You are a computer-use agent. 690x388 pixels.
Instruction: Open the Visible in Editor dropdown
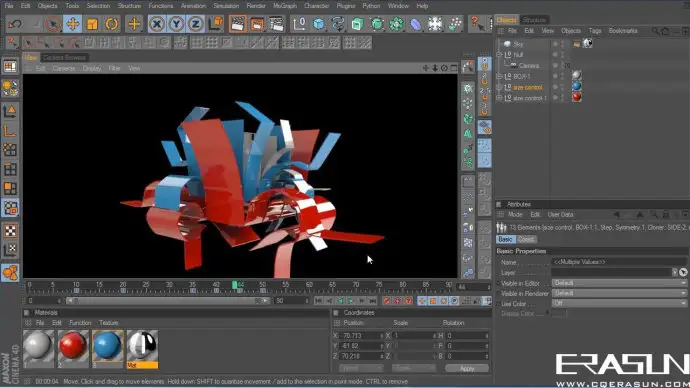[x=619, y=283]
